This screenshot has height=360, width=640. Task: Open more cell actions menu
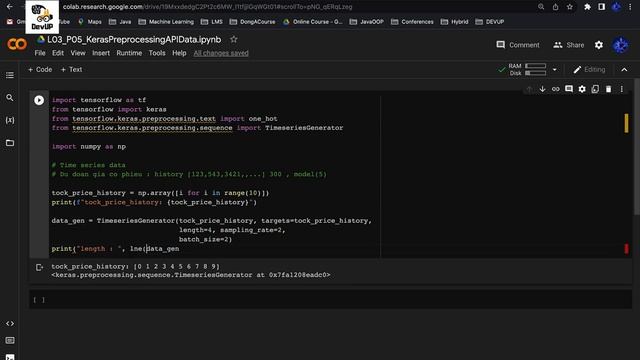tap(622, 89)
